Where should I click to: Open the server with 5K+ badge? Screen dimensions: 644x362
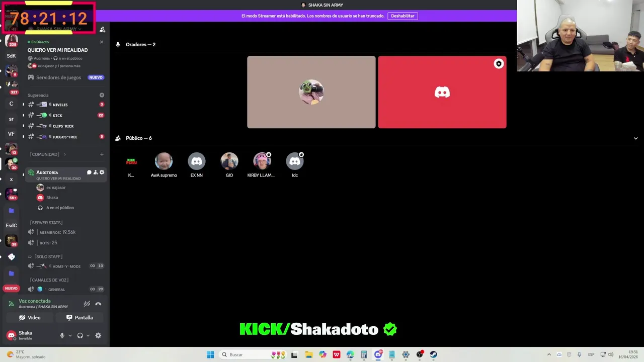tap(11, 194)
